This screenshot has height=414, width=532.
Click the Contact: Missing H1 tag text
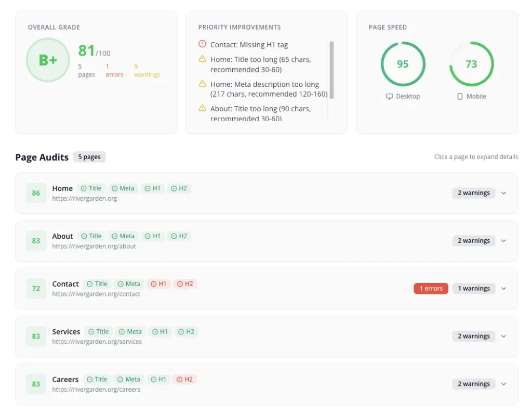(249, 45)
